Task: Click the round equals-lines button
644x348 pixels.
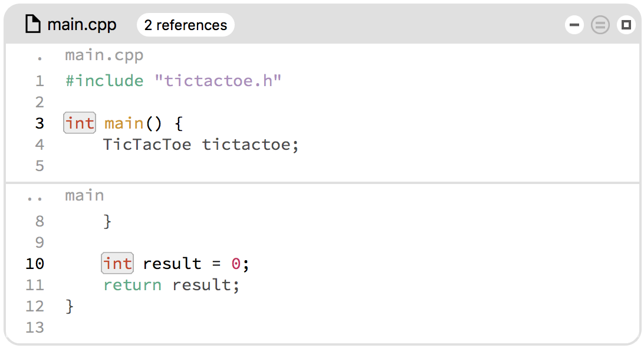Action: 600,25
